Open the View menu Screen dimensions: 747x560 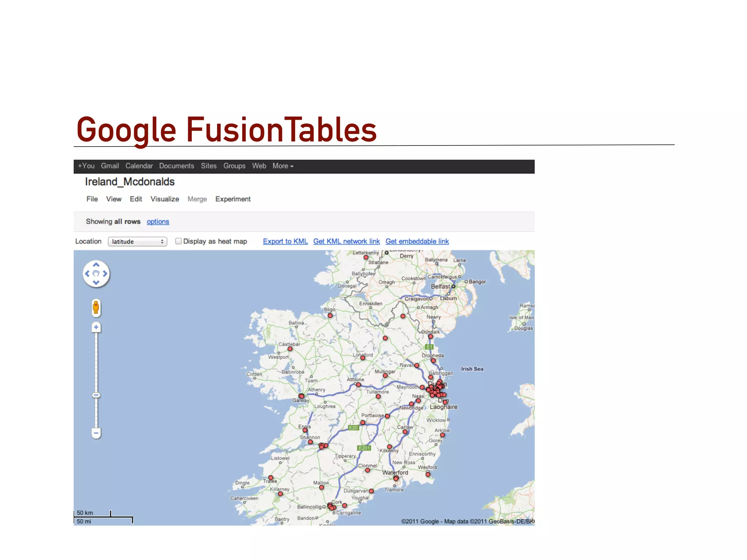pyautogui.click(x=114, y=199)
